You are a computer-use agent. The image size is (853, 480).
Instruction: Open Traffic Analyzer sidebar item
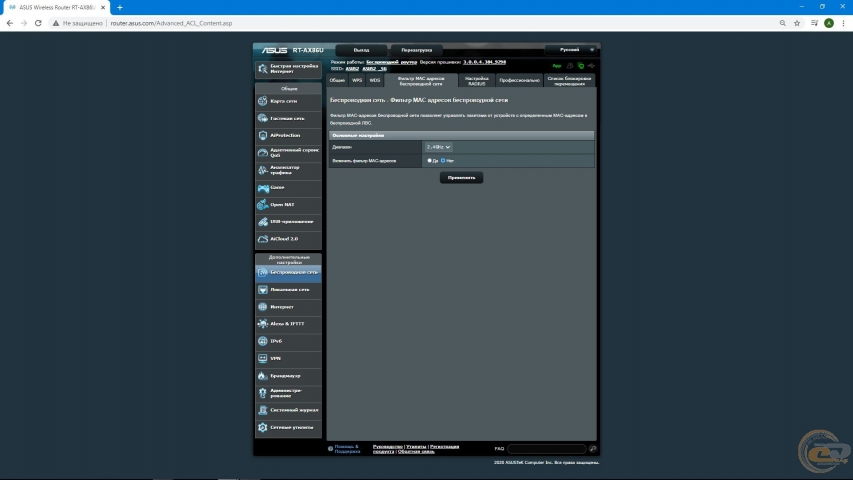pos(288,170)
